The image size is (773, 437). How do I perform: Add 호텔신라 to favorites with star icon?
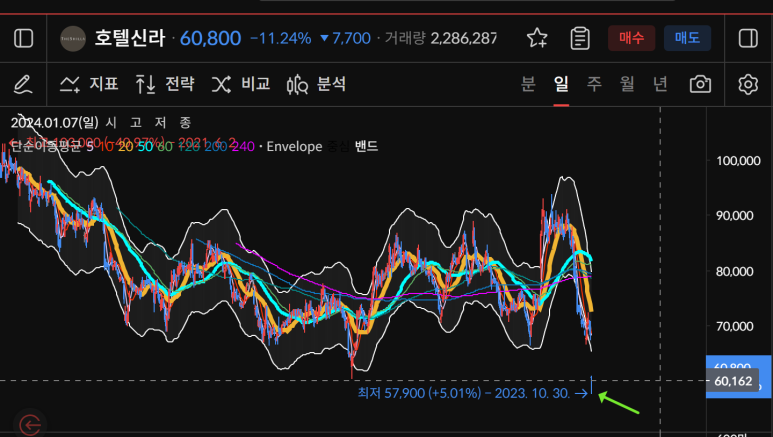(537, 38)
